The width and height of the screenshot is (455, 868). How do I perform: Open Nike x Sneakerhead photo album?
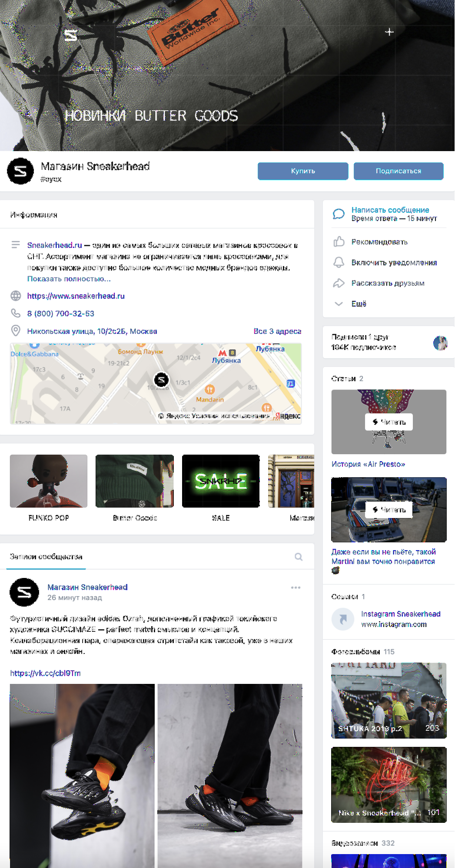[x=389, y=785]
